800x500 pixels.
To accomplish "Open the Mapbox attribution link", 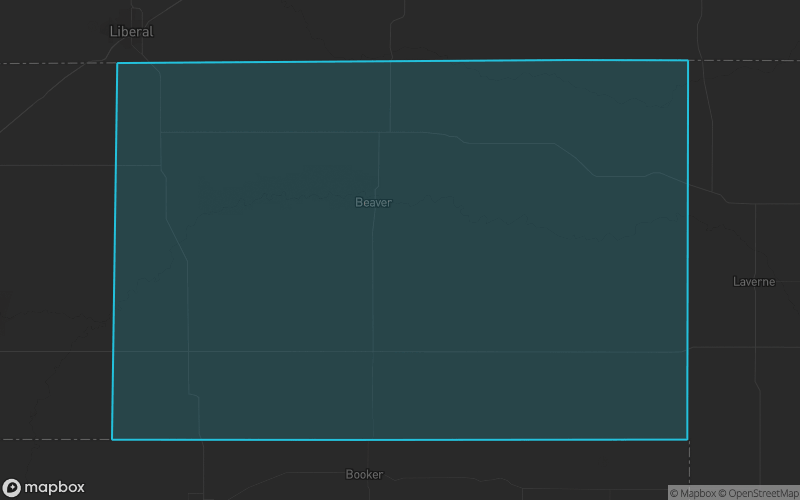I will pyautogui.click(x=693, y=493).
